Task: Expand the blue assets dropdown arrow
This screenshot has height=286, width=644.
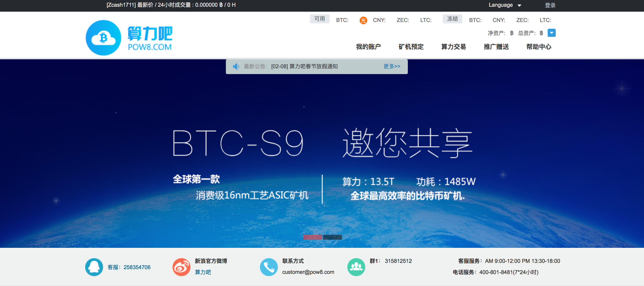Action: coord(551,33)
